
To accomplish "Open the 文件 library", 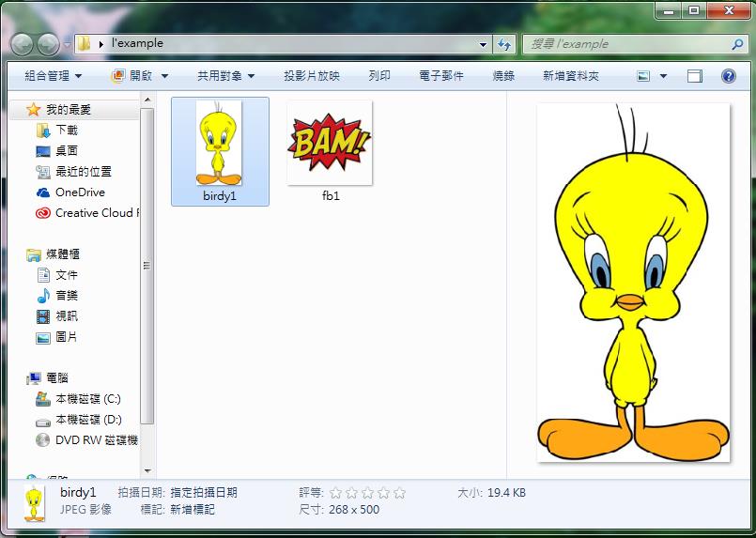I will (x=57, y=275).
